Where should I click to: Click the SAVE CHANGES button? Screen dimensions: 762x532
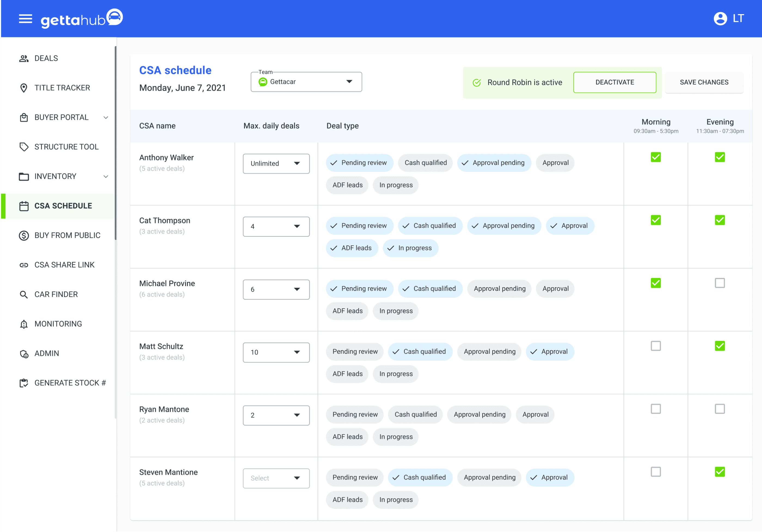(x=704, y=82)
